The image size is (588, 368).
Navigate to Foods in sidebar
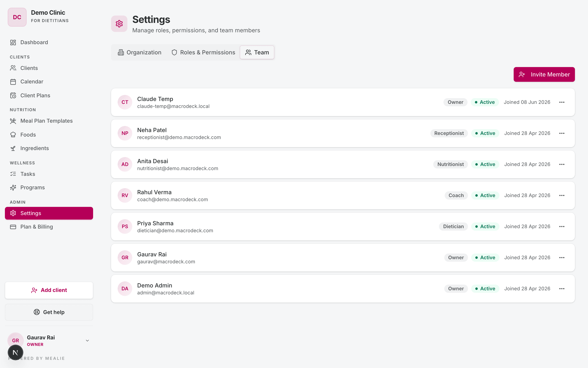pos(49,135)
